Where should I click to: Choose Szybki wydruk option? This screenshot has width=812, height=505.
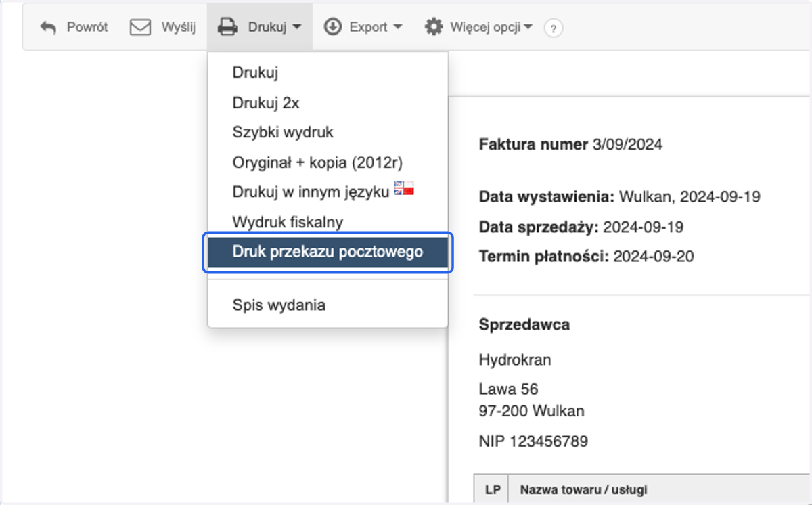coord(328,133)
